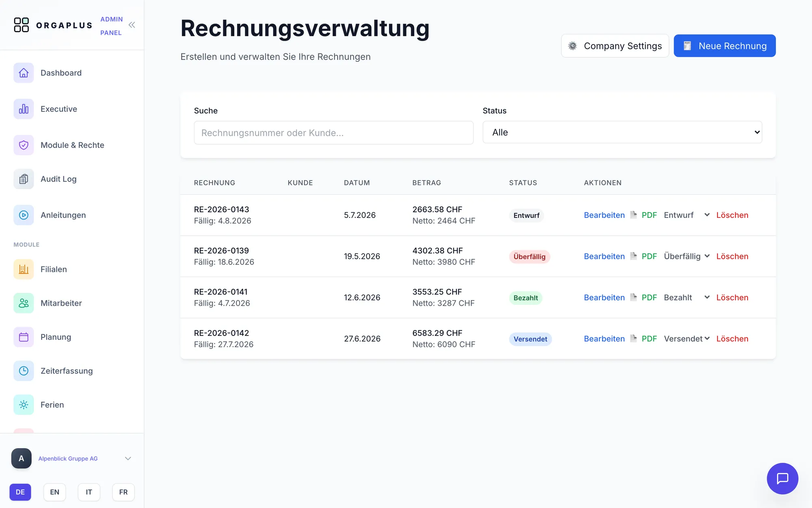
Task: Open Mitarbeiter people icon
Action: pos(24,303)
